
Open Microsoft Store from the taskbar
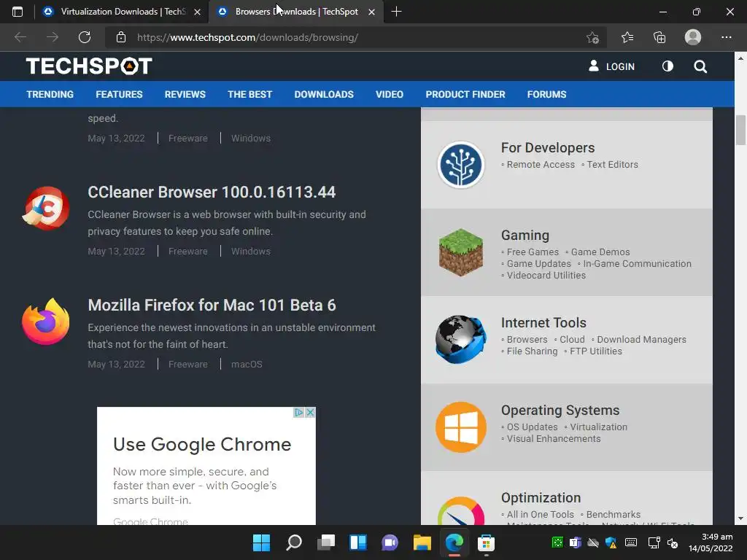pos(486,542)
